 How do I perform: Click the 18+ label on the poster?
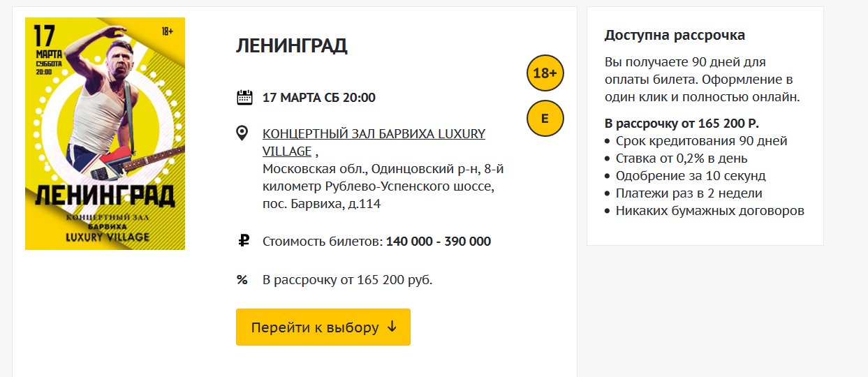click(168, 31)
